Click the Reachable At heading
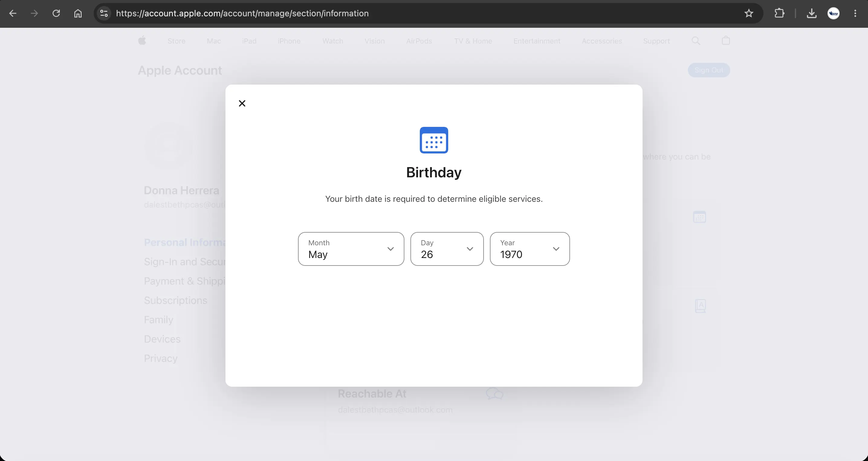The width and height of the screenshot is (868, 461). click(x=372, y=394)
